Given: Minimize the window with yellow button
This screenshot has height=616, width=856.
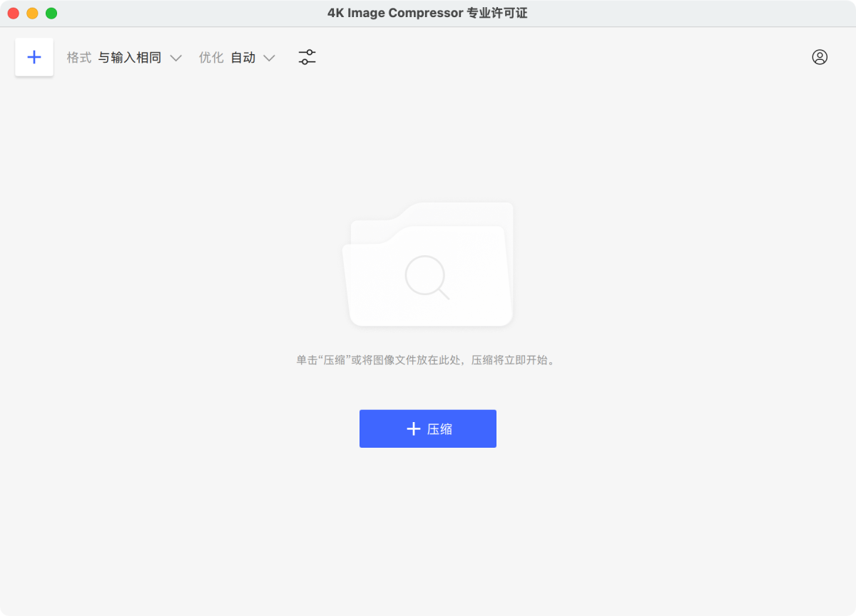Looking at the screenshot, I should click(32, 14).
